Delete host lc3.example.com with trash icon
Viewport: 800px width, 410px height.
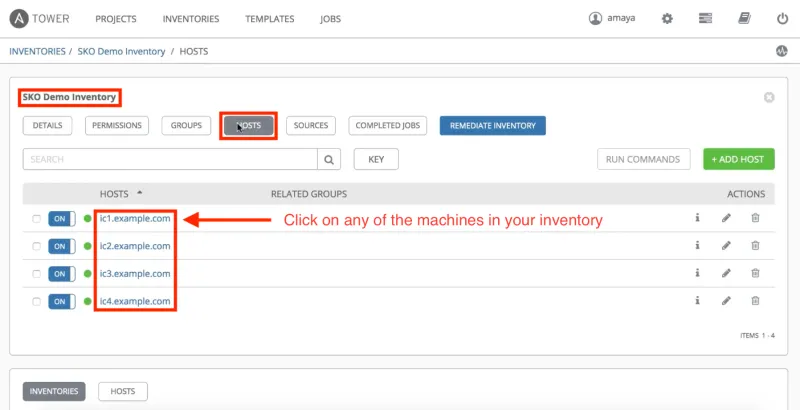[x=755, y=273]
